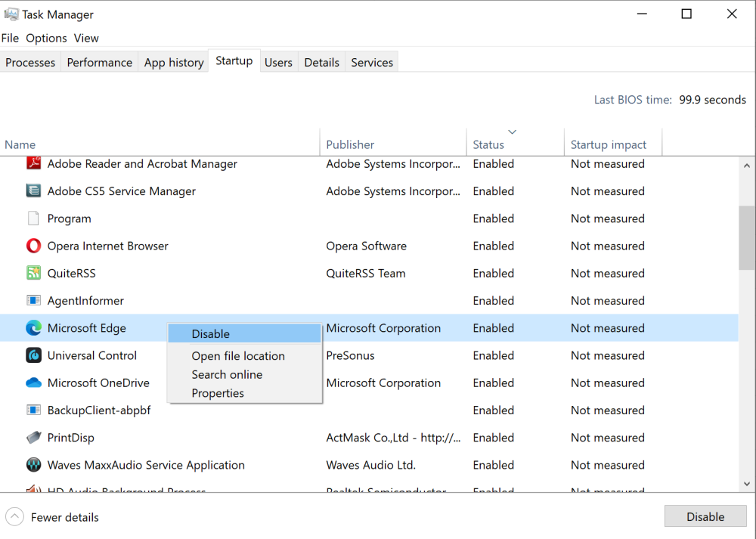Click the QuiteRSS icon
Image resolution: width=756 pixels, height=539 pixels.
(33, 273)
